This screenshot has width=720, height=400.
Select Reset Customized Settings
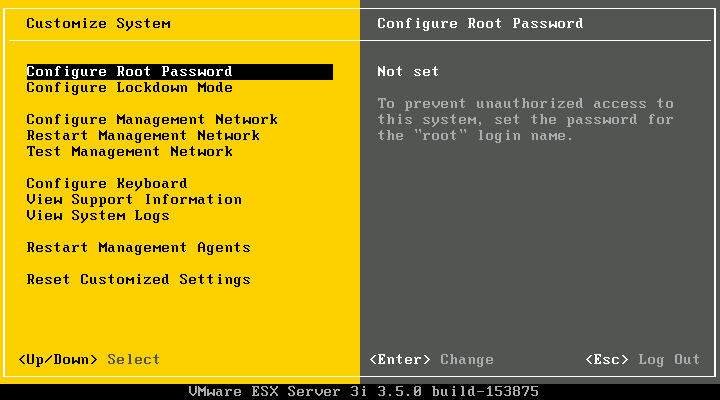pyautogui.click(x=138, y=280)
